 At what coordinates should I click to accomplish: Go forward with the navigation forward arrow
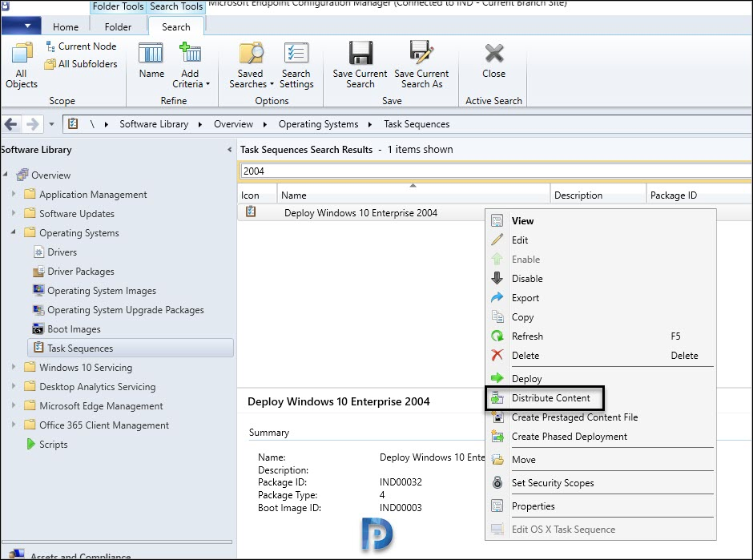pos(33,124)
